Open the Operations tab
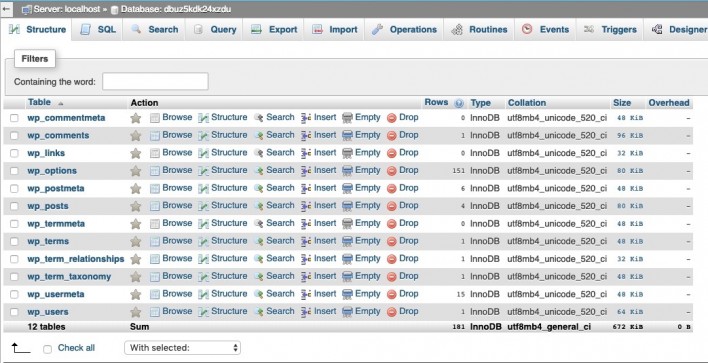 (404, 30)
